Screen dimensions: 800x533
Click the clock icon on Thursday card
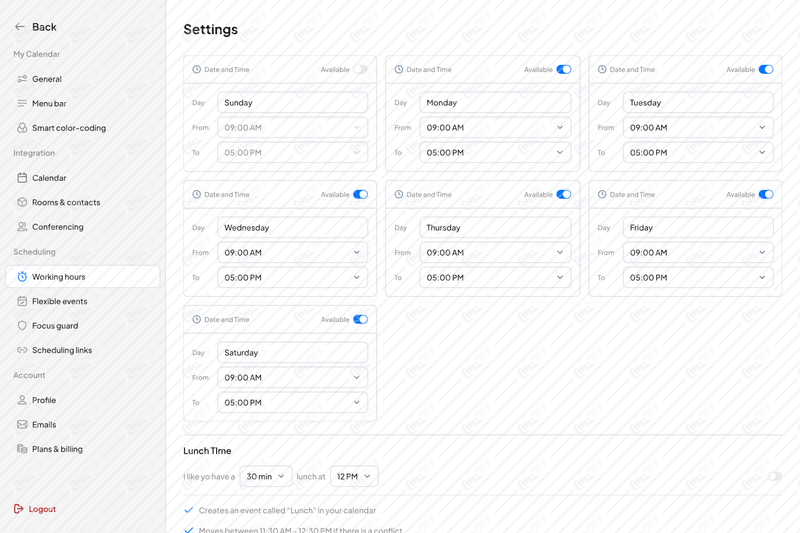point(399,194)
